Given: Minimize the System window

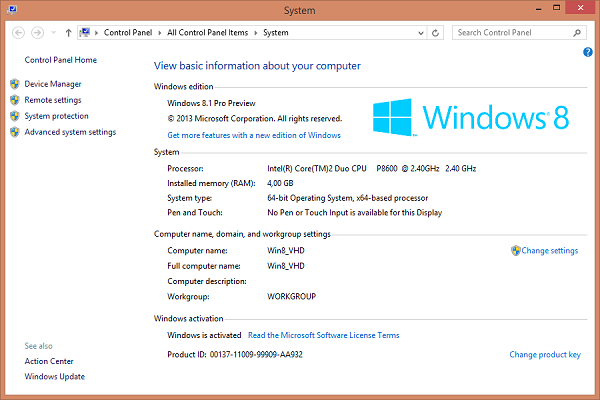Looking at the screenshot, I should [x=538, y=9].
